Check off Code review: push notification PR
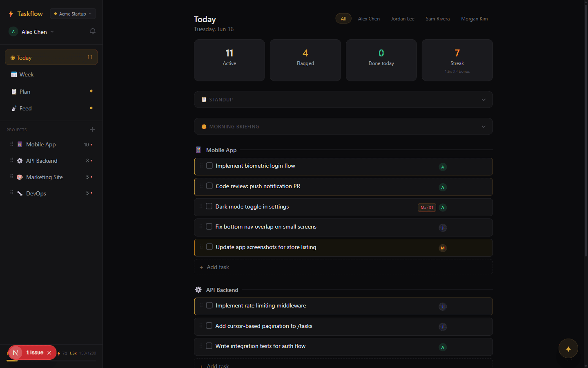The width and height of the screenshot is (588, 368). pos(209,186)
